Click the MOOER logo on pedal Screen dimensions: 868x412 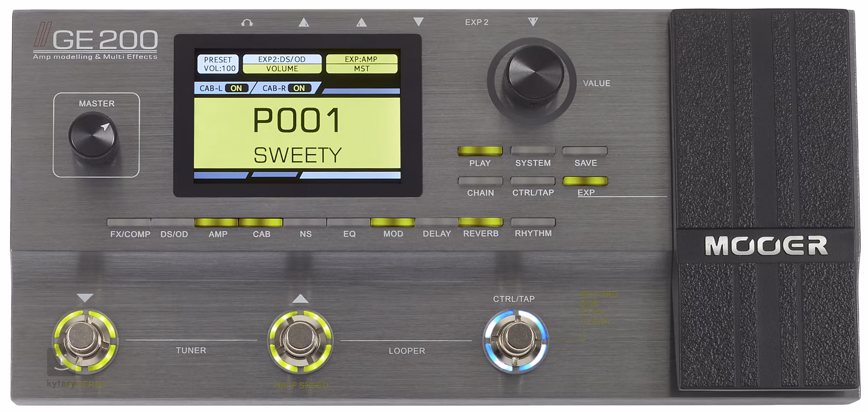pos(766,246)
